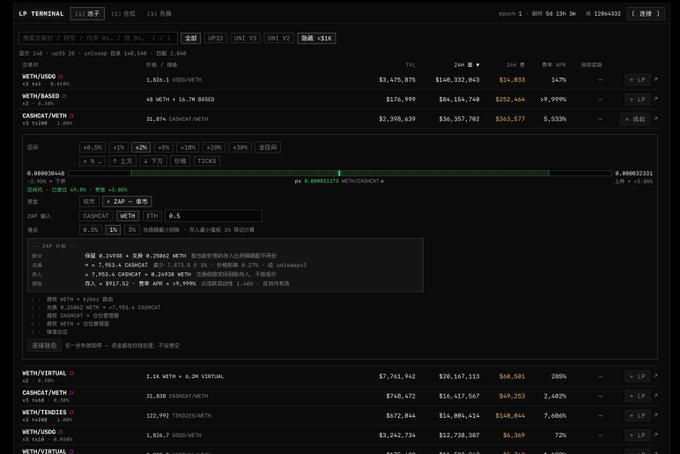Select the ±5% range preset
Image resolution: width=680 pixels, height=454 pixels.
(x=163, y=147)
